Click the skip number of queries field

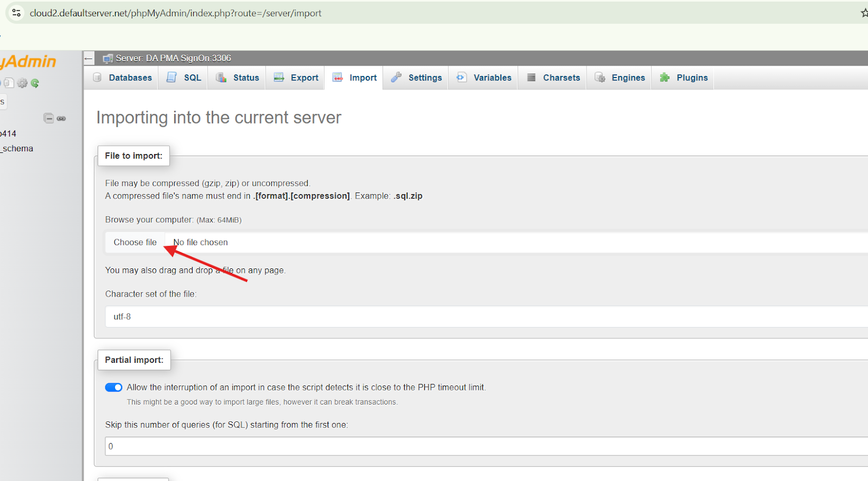(487, 446)
